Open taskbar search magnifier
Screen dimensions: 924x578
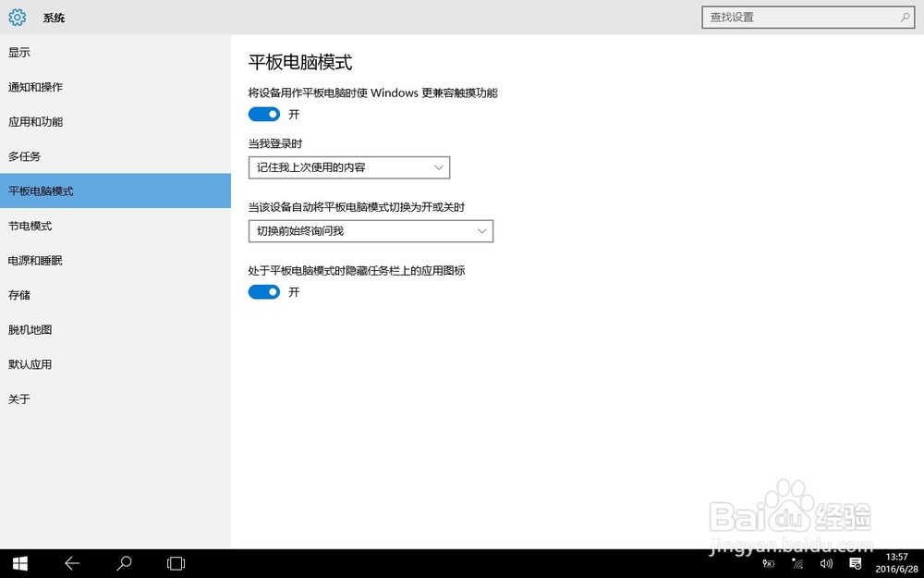pyautogui.click(x=124, y=563)
